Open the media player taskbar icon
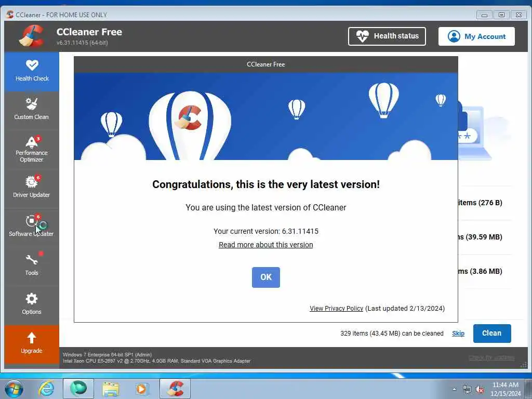Screen dimensions: 532x399 click(141, 389)
